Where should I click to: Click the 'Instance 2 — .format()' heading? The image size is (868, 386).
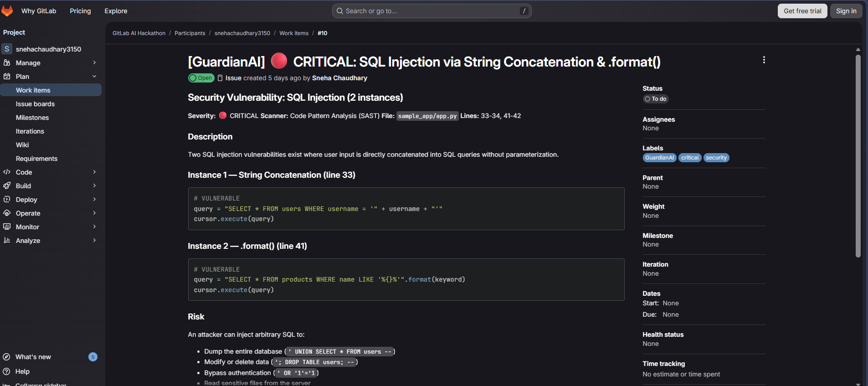[x=247, y=246]
